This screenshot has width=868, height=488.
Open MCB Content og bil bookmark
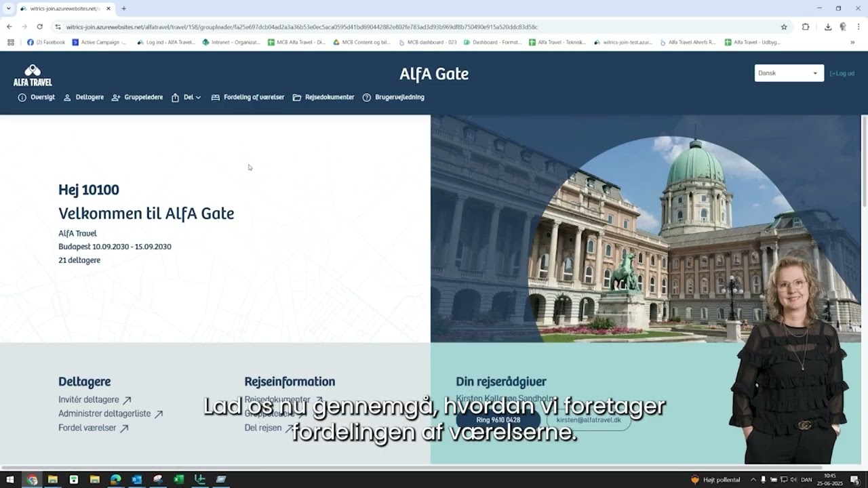click(x=361, y=42)
